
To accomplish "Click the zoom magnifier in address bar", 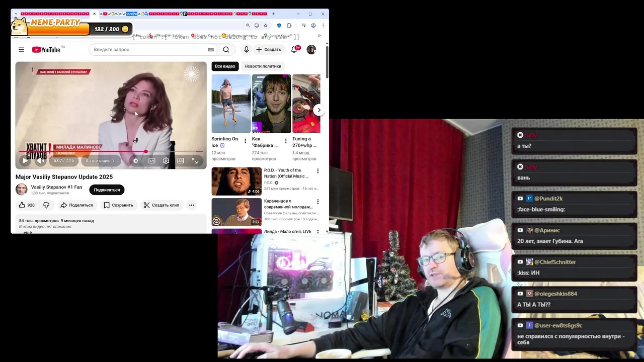I will (248, 25).
